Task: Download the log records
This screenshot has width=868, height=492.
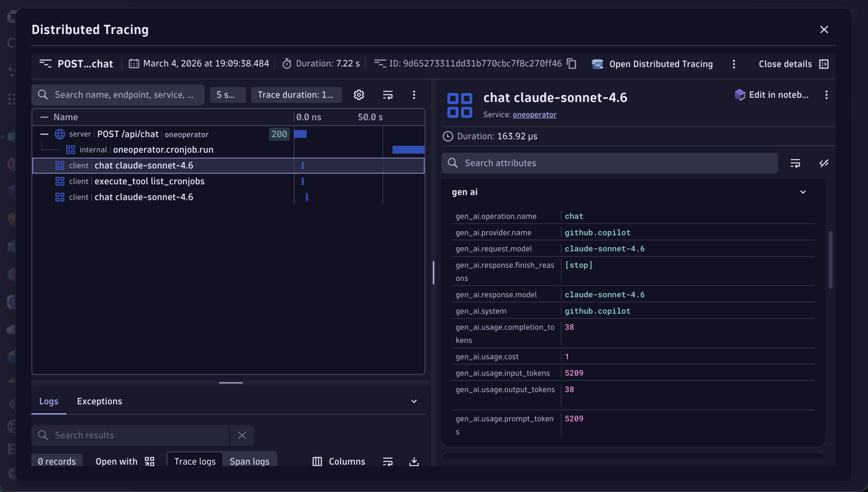Action: pyautogui.click(x=414, y=461)
